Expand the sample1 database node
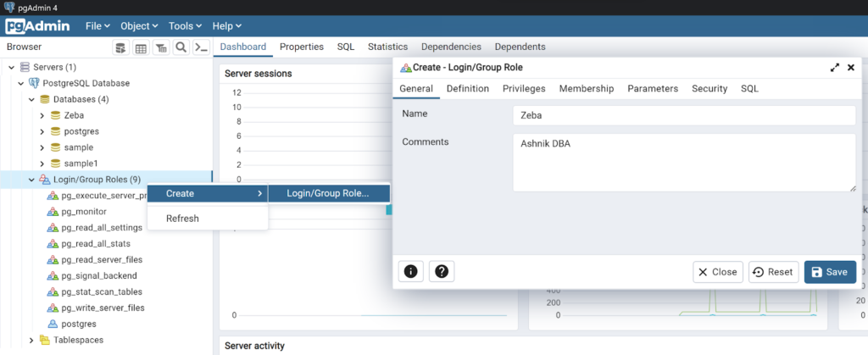The height and width of the screenshot is (355, 868). [x=42, y=164]
